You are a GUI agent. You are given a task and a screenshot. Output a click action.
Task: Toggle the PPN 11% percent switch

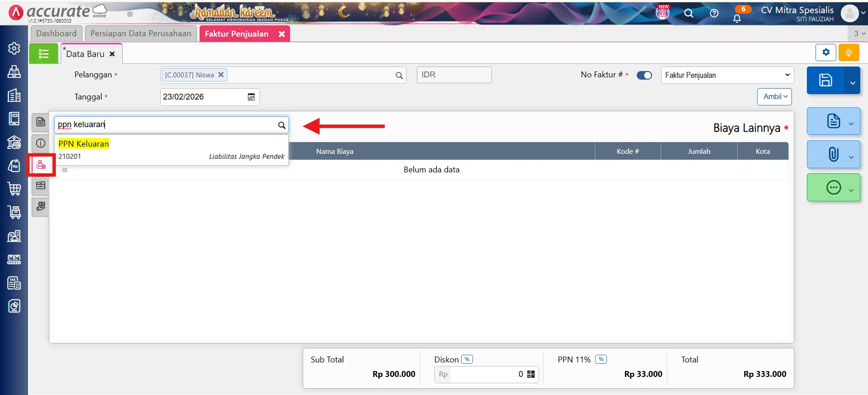601,359
